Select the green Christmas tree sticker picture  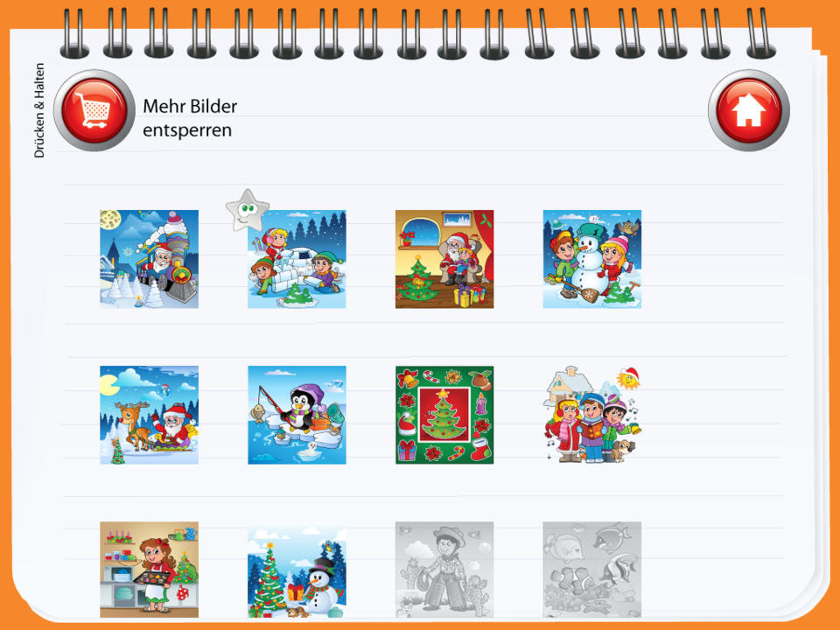pos(444,415)
